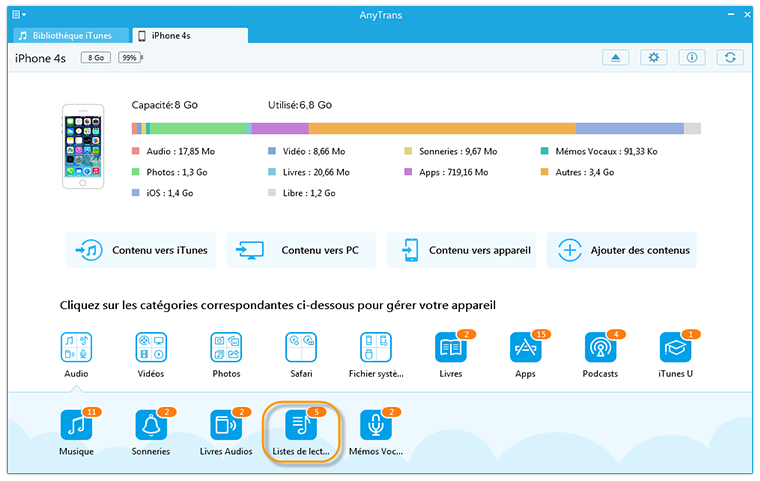Refresh device with the refresh icon
760x481 pixels.
point(730,58)
